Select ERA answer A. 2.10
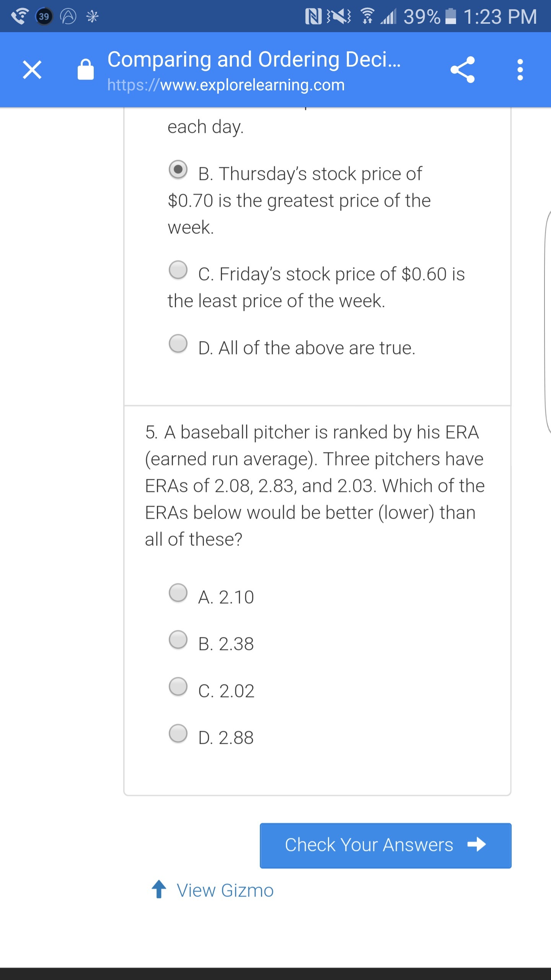This screenshot has height=980, width=551. click(178, 593)
